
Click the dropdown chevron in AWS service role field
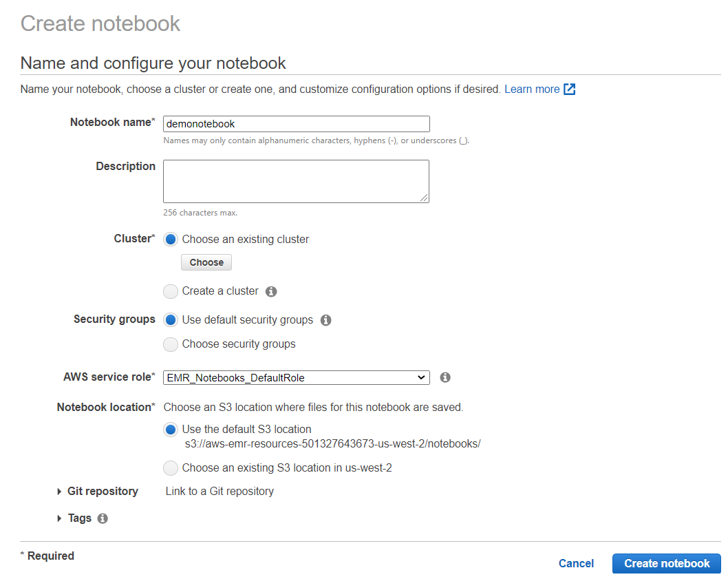[421, 377]
